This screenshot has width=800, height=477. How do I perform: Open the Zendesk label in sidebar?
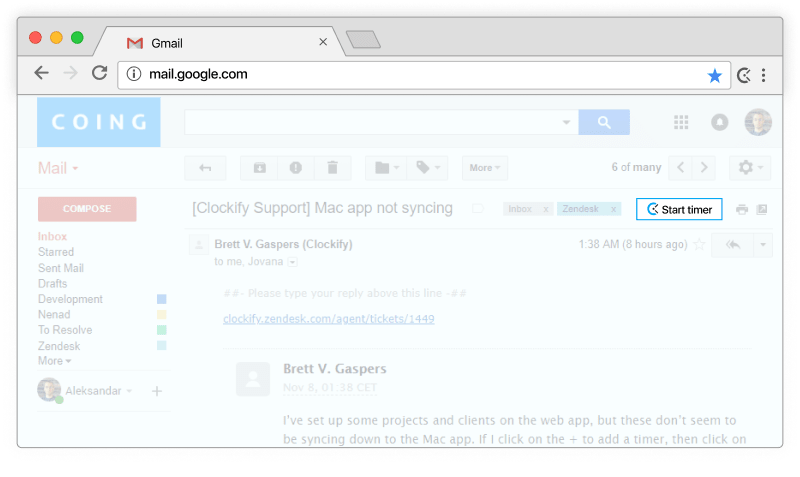coord(59,346)
